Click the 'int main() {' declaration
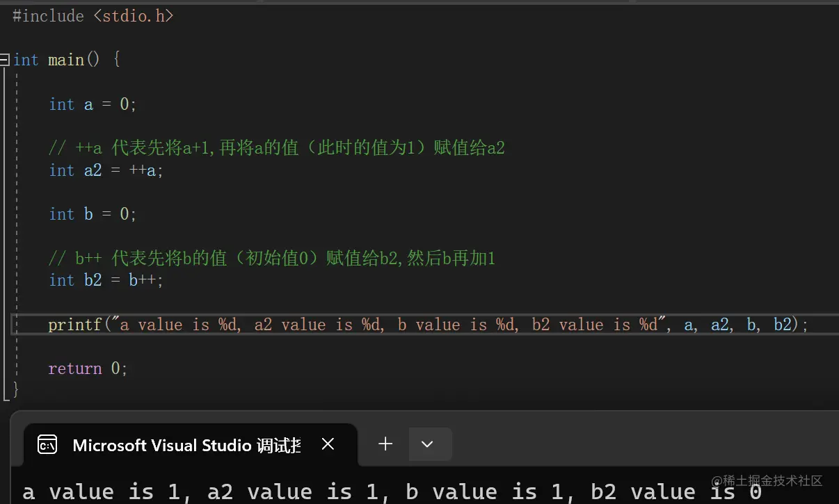Image resolution: width=839 pixels, height=504 pixels. [67, 60]
